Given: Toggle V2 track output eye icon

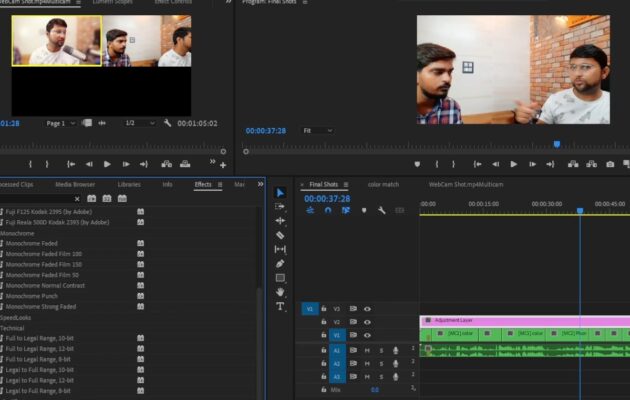Looking at the screenshot, I should (x=367, y=322).
